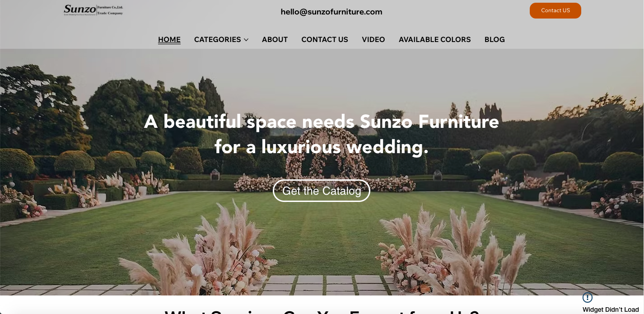Open the ABOUT page
This screenshot has height=314, width=644.
[275, 40]
